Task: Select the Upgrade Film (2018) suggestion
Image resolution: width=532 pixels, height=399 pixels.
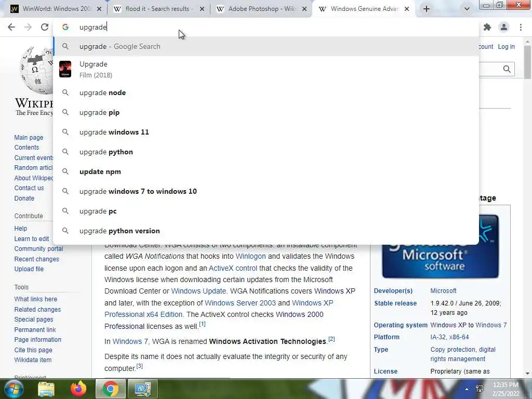Action: click(266, 69)
